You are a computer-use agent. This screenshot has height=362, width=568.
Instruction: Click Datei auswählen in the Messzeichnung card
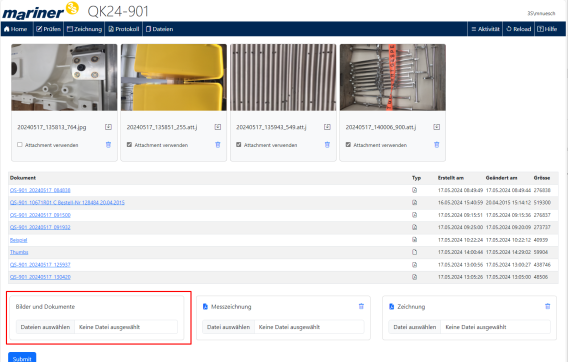point(228,327)
